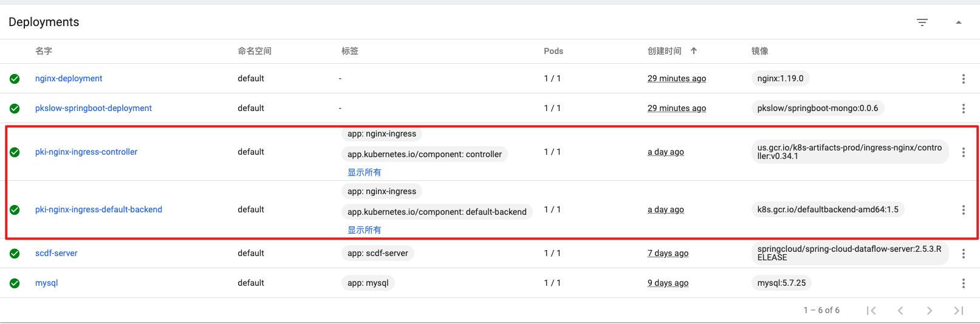
Task: Open the nginx-deployment link
Action: [x=69, y=78]
